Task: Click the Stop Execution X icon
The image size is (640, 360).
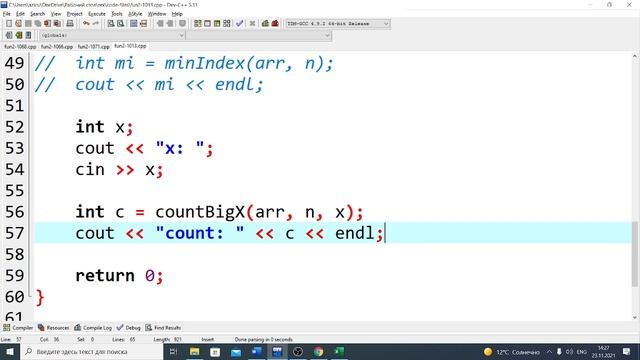Action: point(252,24)
